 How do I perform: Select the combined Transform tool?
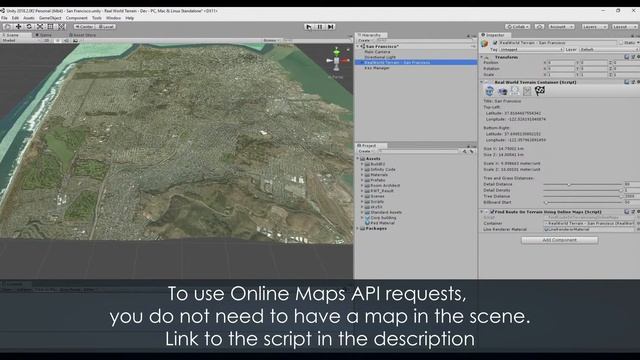click(61, 27)
